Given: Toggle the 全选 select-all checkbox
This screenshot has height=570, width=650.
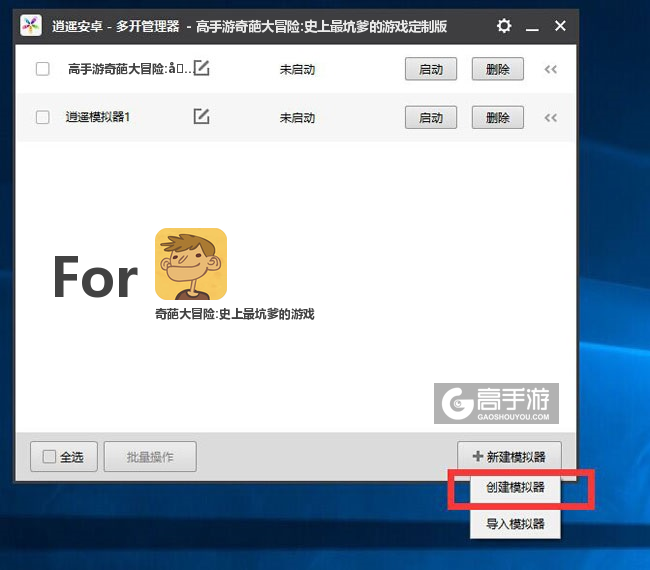Looking at the screenshot, I should [x=49, y=457].
